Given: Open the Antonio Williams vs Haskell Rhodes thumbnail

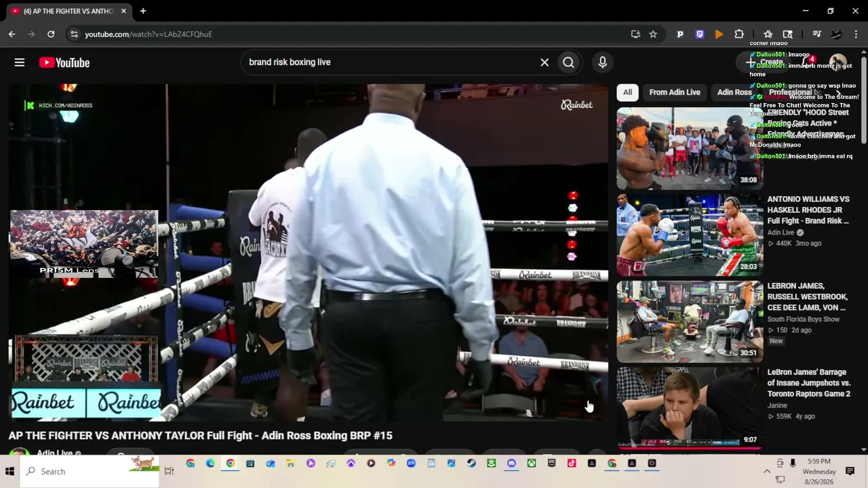Looking at the screenshot, I should 690,235.
